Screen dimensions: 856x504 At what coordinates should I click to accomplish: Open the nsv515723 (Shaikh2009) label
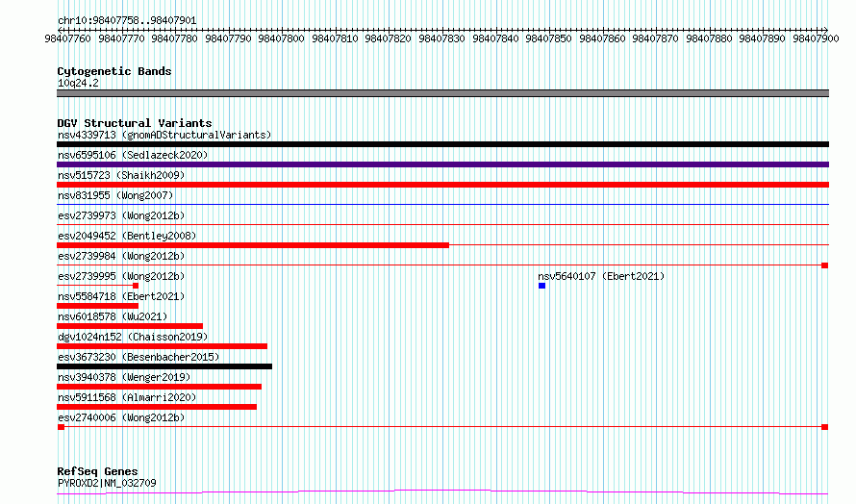tap(121, 175)
